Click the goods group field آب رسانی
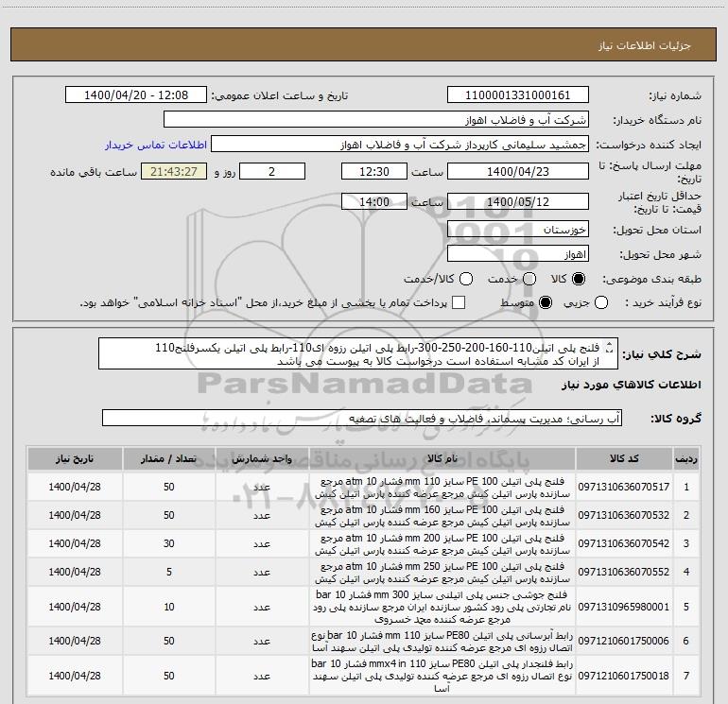This screenshot has height=704, width=728. pyautogui.click(x=362, y=418)
